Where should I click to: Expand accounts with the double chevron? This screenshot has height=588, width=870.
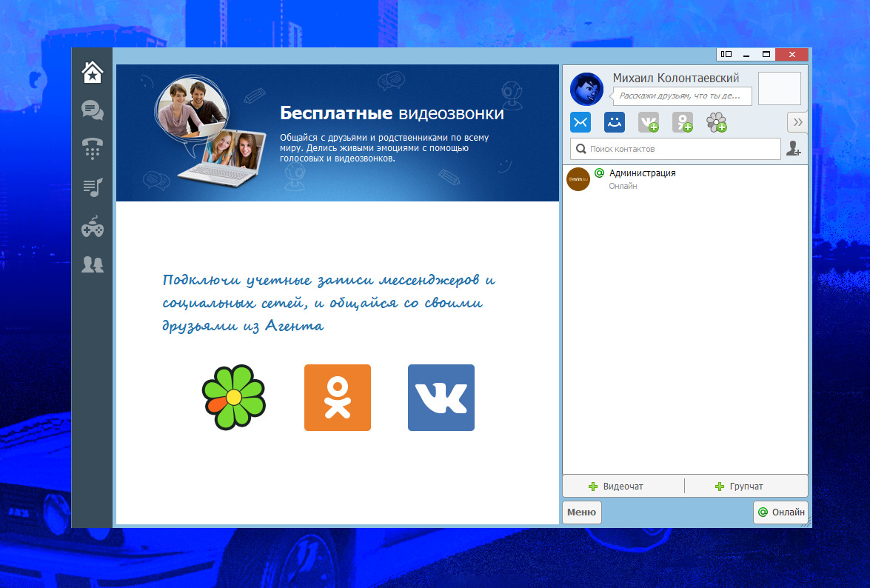coord(797,122)
